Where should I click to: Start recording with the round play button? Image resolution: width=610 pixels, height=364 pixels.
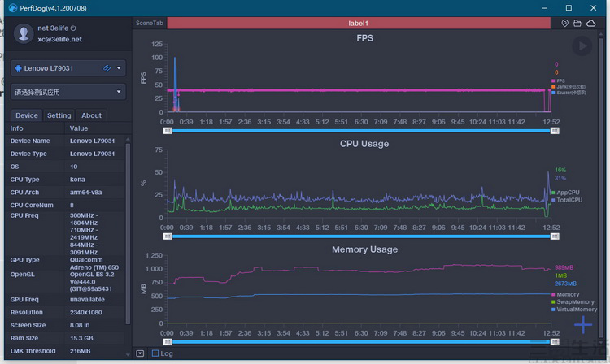coord(582,45)
